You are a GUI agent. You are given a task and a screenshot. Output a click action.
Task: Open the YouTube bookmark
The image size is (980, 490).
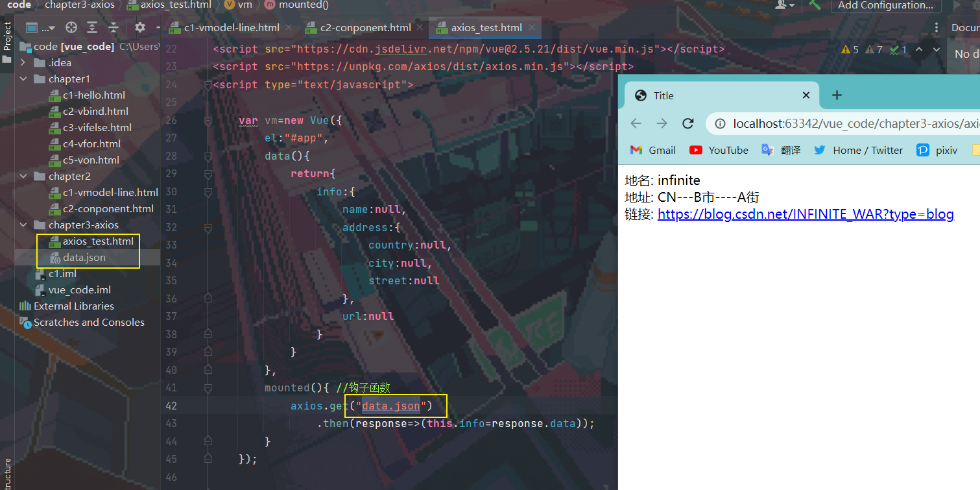[719, 150]
